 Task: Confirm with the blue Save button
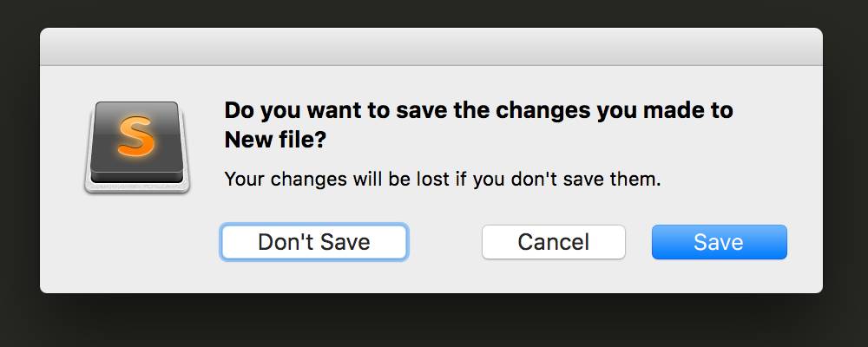719,242
